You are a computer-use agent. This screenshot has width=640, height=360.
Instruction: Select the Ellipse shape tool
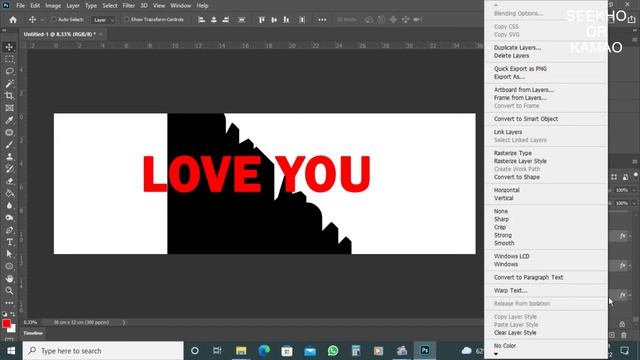9,266
